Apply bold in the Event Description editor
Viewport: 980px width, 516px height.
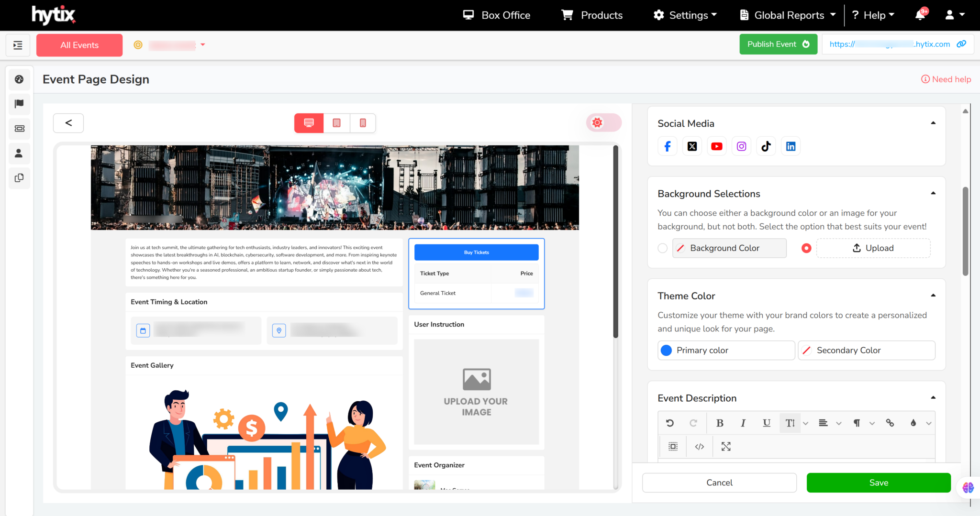click(x=720, y=423)
